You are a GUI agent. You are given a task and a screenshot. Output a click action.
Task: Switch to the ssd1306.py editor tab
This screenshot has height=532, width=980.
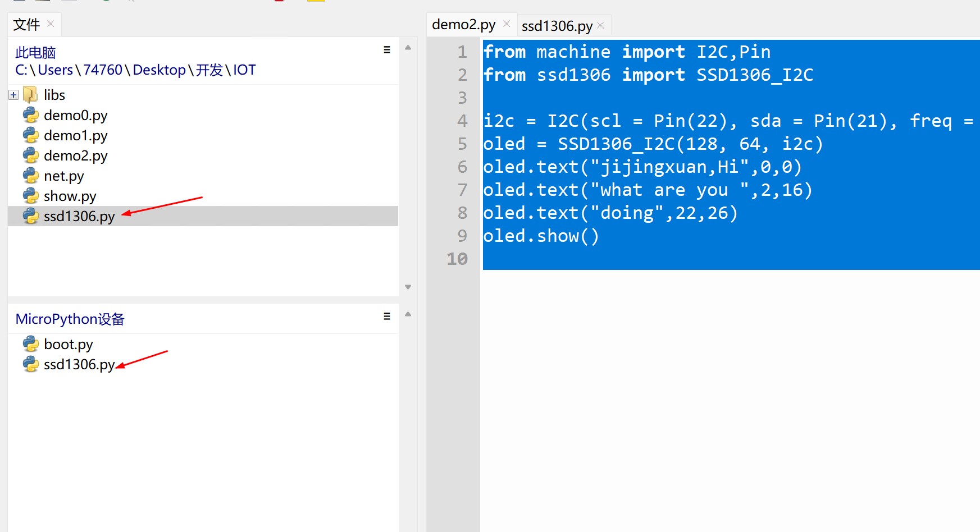click(557, 26)
